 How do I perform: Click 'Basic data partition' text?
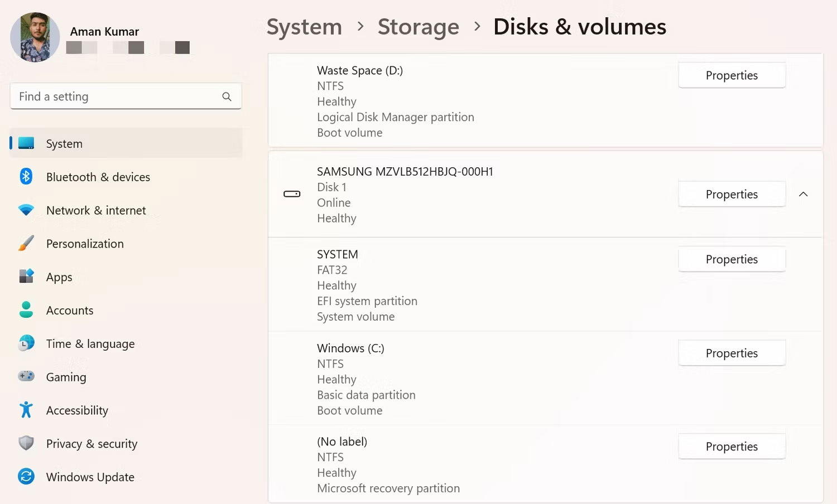point(366,395)
